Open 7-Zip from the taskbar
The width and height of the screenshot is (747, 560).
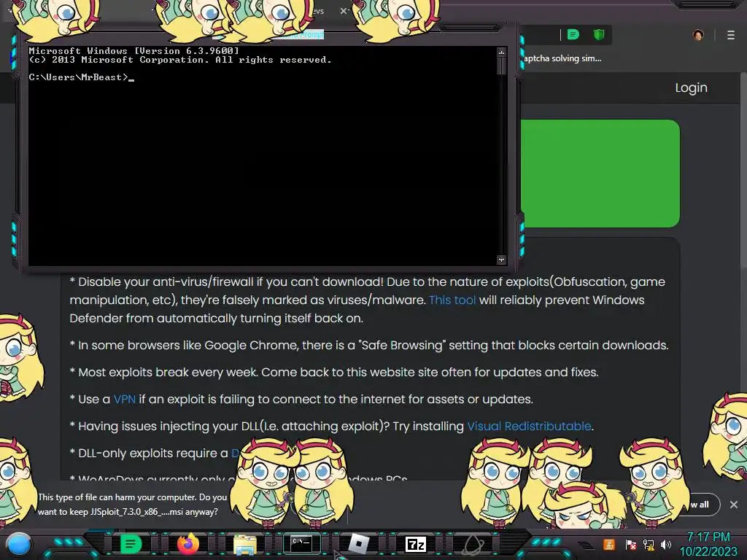coord(415,544)
